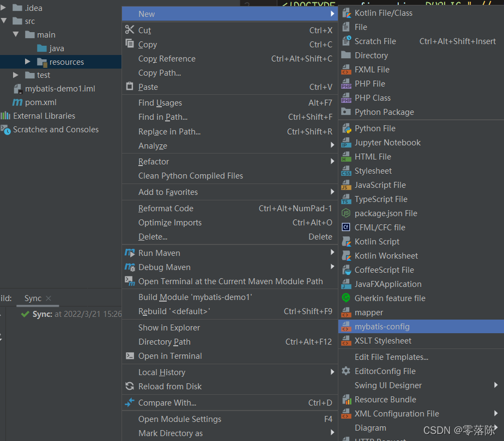Click the Resource Bundle icon

tap(346, 400)
